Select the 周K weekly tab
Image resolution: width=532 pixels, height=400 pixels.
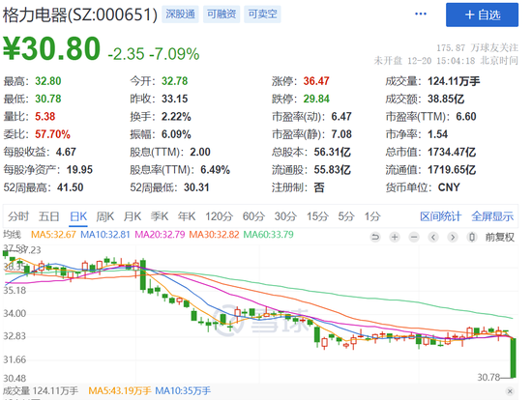pos(104,216)
